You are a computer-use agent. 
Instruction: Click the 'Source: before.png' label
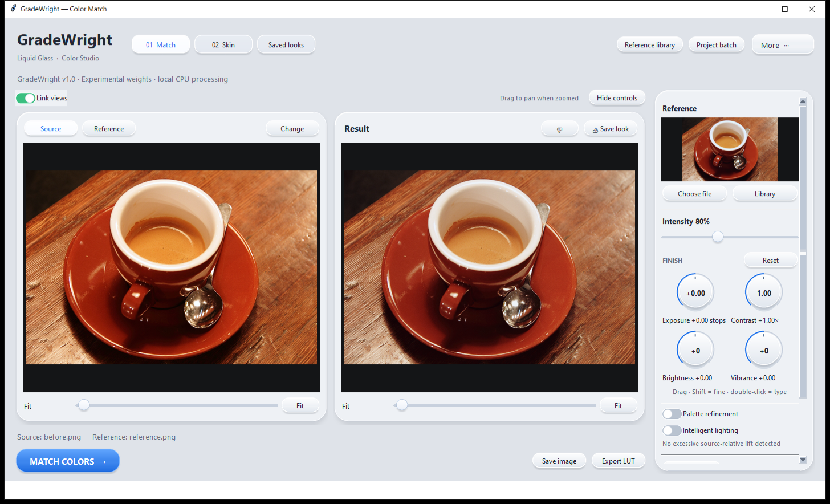[x=49, y=437]
